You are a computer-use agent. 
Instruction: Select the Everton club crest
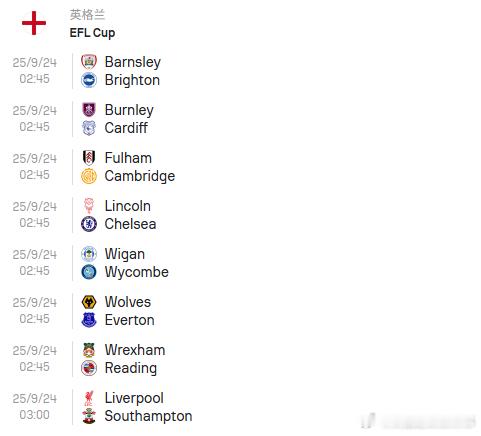tap(89, 320)
